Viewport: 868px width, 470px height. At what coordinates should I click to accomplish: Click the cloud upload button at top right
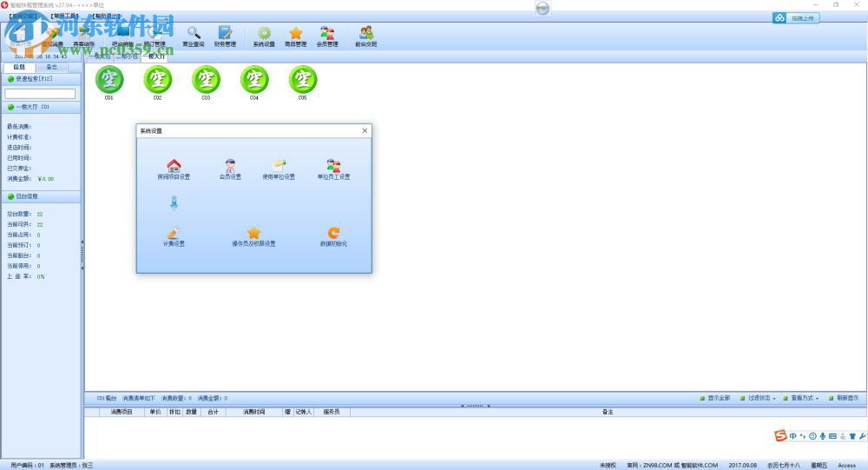pos(796,18)
